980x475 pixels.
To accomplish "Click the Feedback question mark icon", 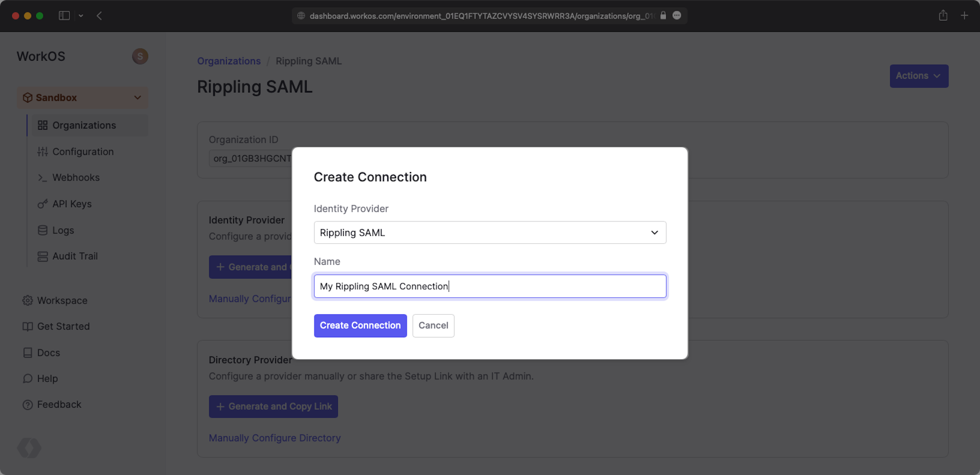I will tap(28, 405).
